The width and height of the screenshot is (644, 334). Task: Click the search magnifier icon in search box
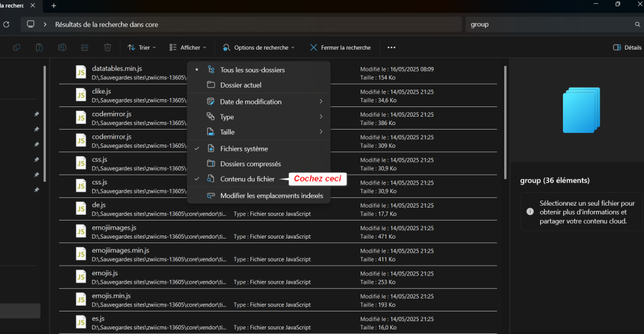(x=637, y=25)
